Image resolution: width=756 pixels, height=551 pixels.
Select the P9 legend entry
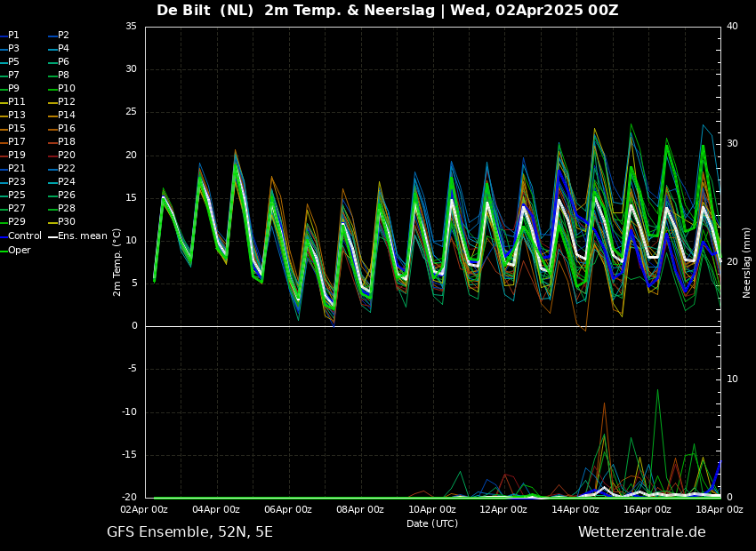(10, 89)
